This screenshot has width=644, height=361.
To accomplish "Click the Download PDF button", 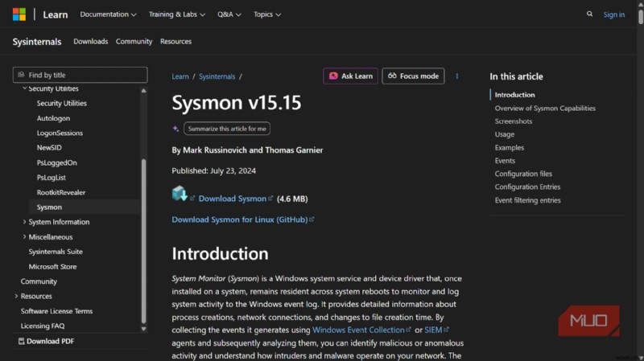I will pyautogui.click(x=47, y=342).
